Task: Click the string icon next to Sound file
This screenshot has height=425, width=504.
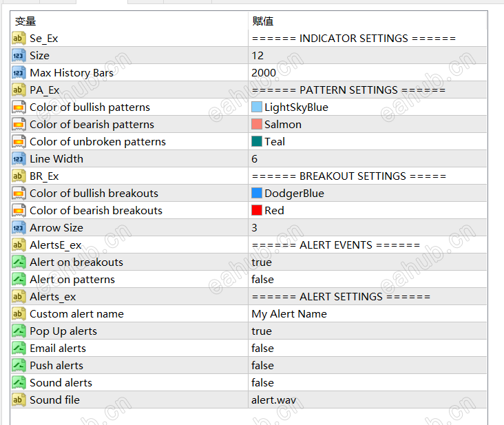Action: click(x=19, y=400)
